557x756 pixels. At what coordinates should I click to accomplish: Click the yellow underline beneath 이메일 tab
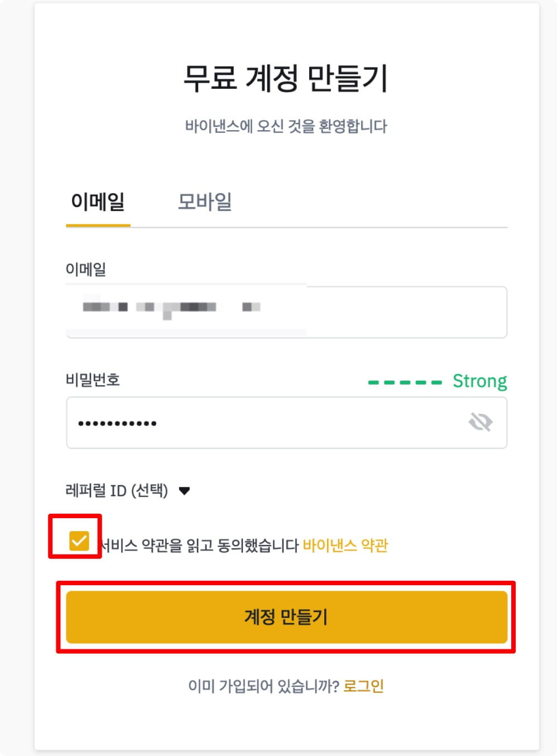pyautogui.click(x=98, y=225)
